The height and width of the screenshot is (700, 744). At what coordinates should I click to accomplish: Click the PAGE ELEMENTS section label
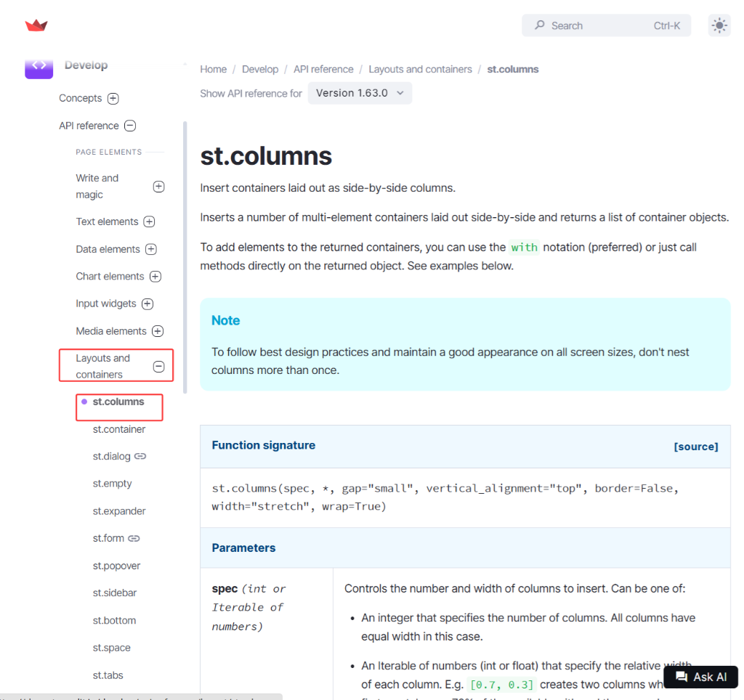109,152
